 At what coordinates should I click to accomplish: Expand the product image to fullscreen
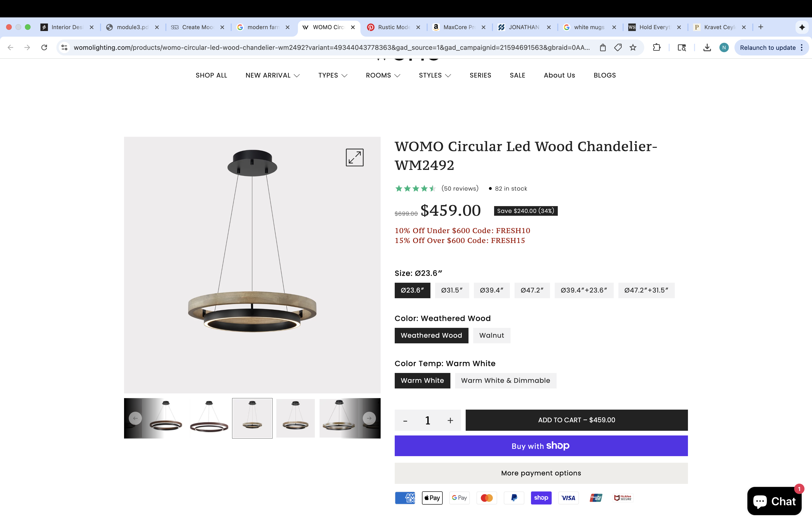354,157
